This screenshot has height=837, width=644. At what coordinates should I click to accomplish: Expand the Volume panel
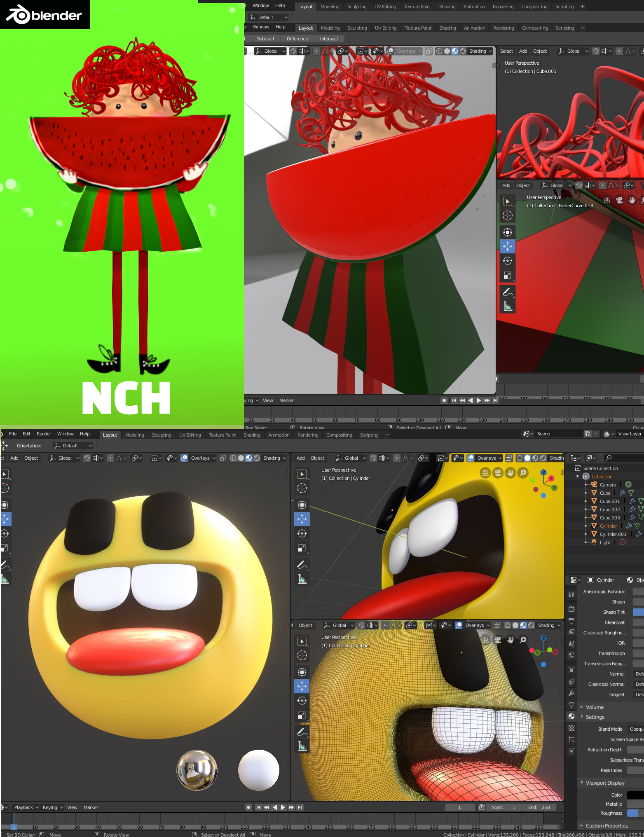(594, 707)
